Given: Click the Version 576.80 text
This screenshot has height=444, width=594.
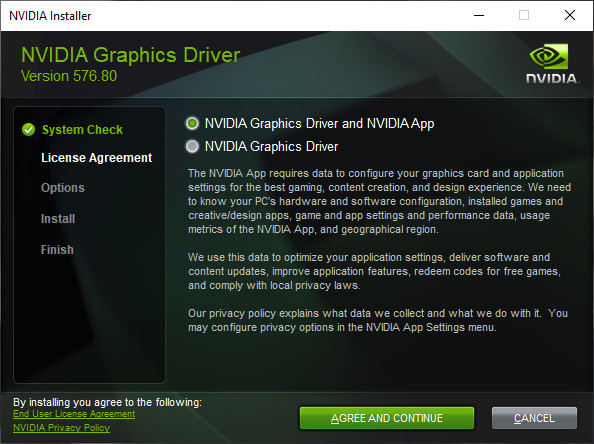Looking at the screenshot, I should coord(69,76).
